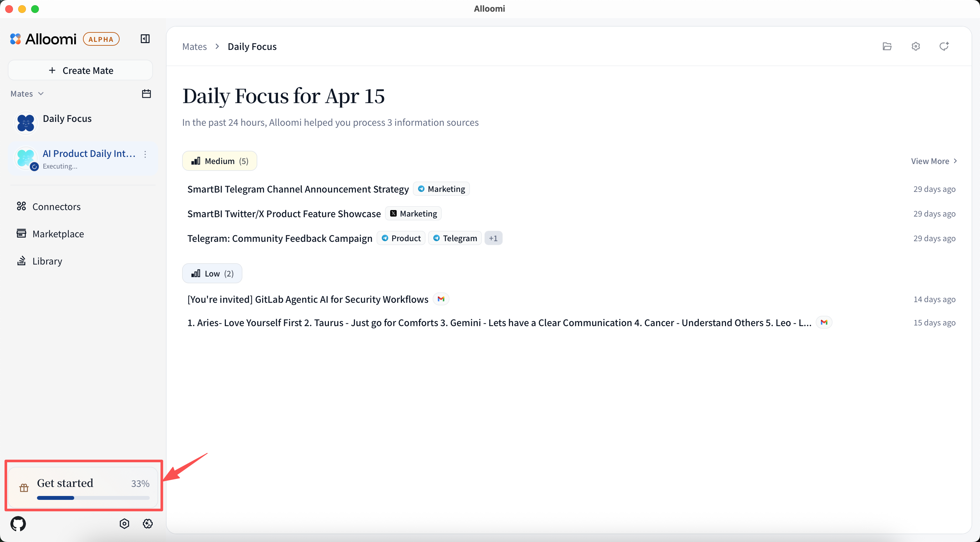Open SmartBI Telegram Channel Announcement Strategy item
Screen dimensions: 980x542
coord(298,189)
